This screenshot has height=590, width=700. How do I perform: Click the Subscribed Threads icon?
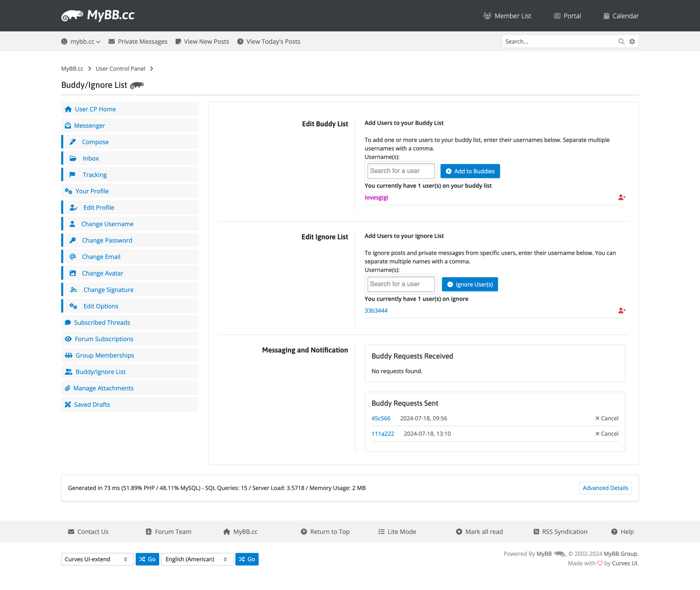tap(69, 323)
